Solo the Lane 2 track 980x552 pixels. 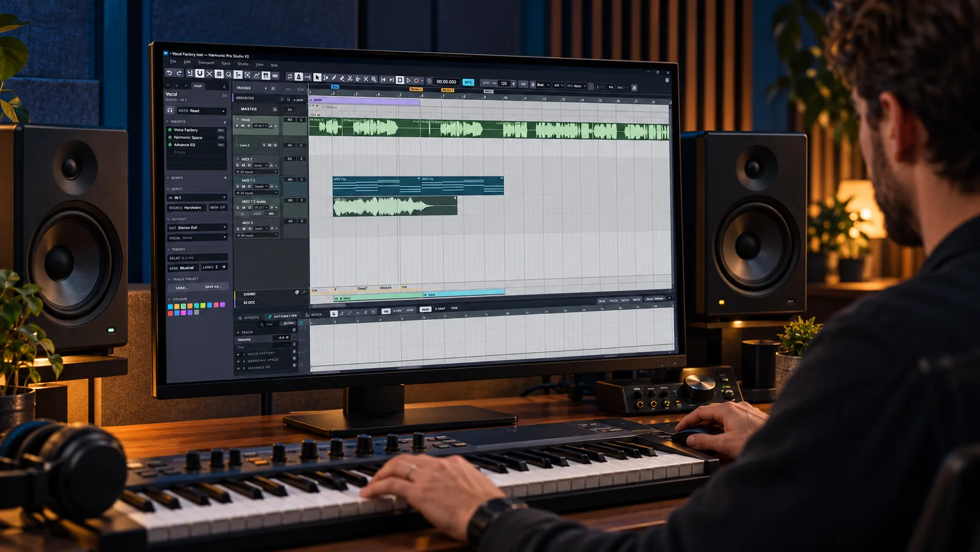264,145
